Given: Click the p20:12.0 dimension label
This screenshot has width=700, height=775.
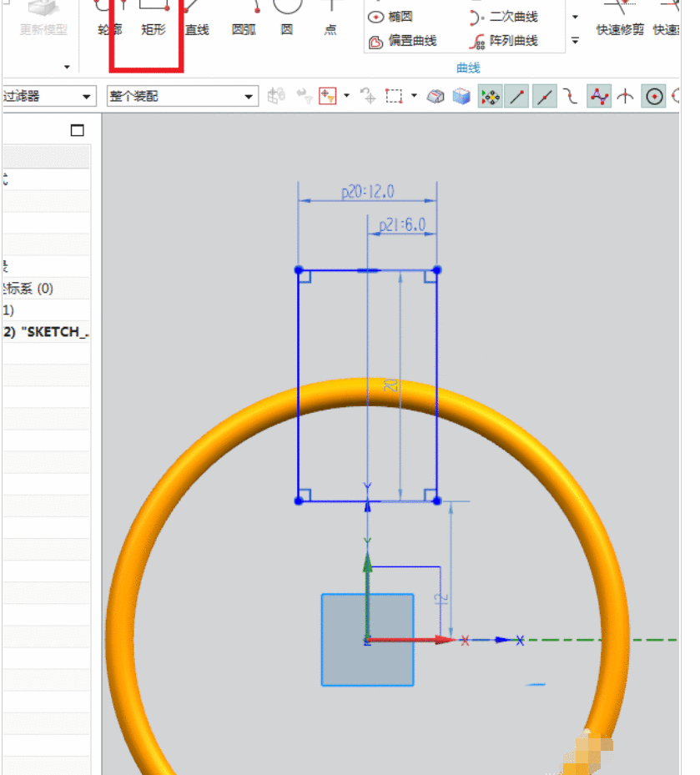Looking at the screenshot, I should (367, 193).
